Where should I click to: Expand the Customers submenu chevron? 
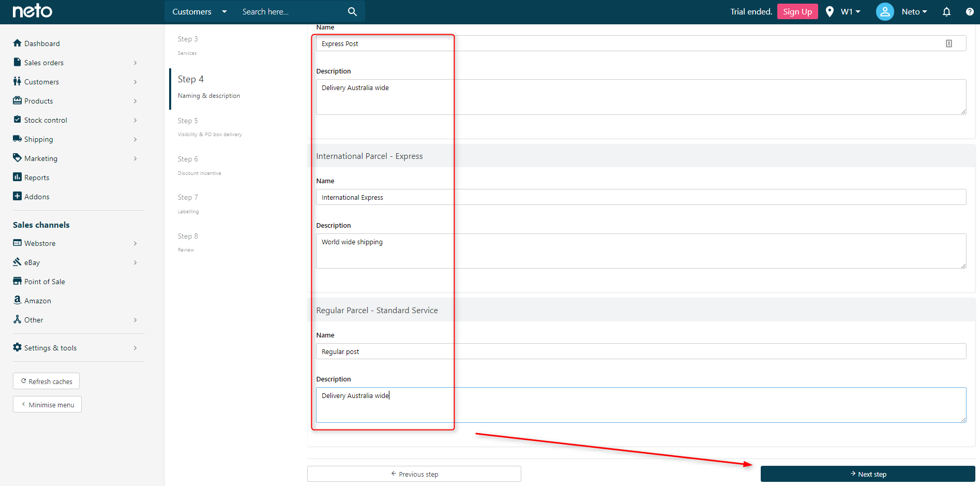[135, 82]
